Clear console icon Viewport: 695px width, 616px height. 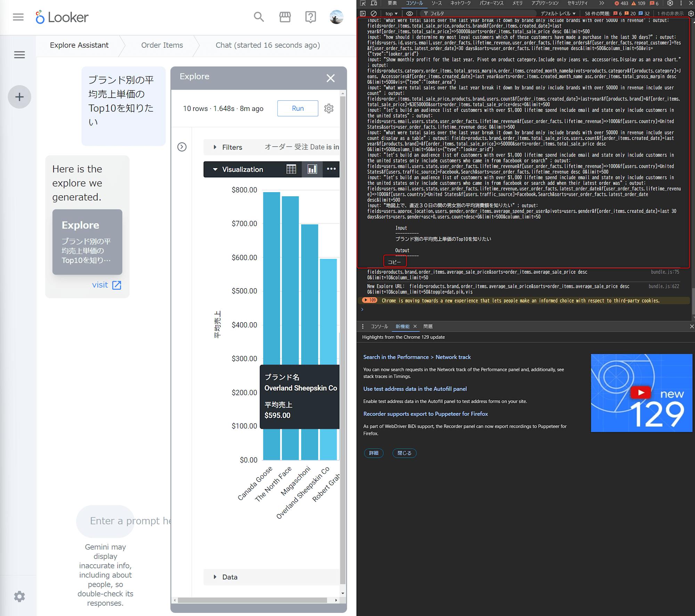click(374, 14)
